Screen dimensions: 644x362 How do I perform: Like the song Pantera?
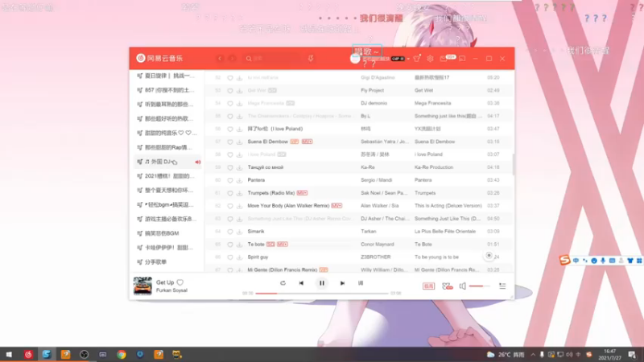[230, 180]
